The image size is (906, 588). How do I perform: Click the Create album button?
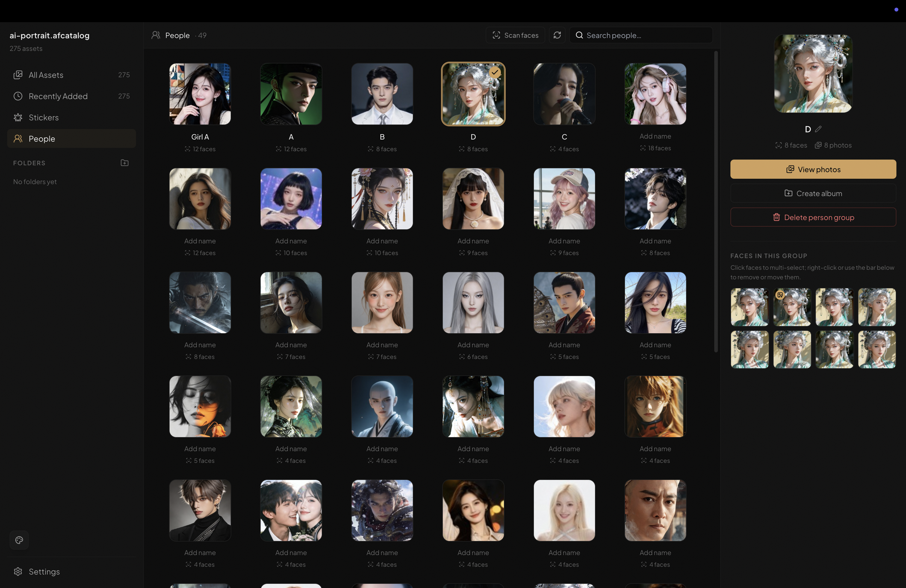point(813,193)
